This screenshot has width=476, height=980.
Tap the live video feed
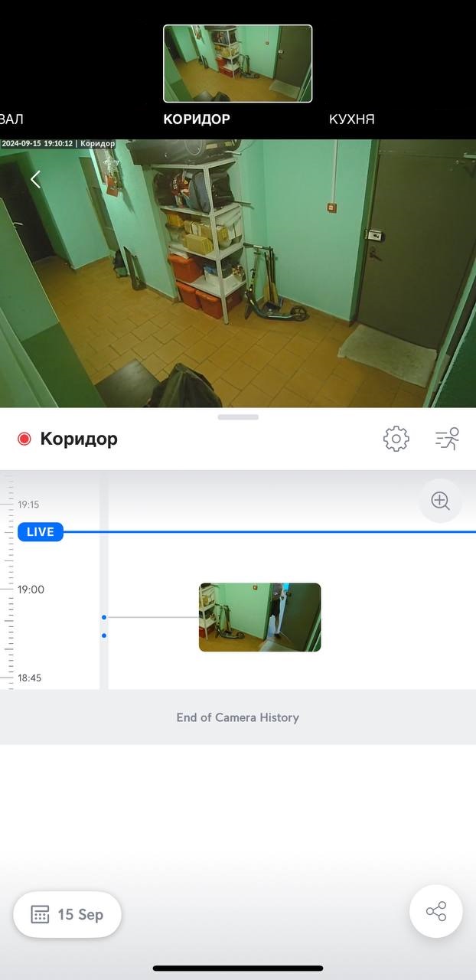point(238,273)
